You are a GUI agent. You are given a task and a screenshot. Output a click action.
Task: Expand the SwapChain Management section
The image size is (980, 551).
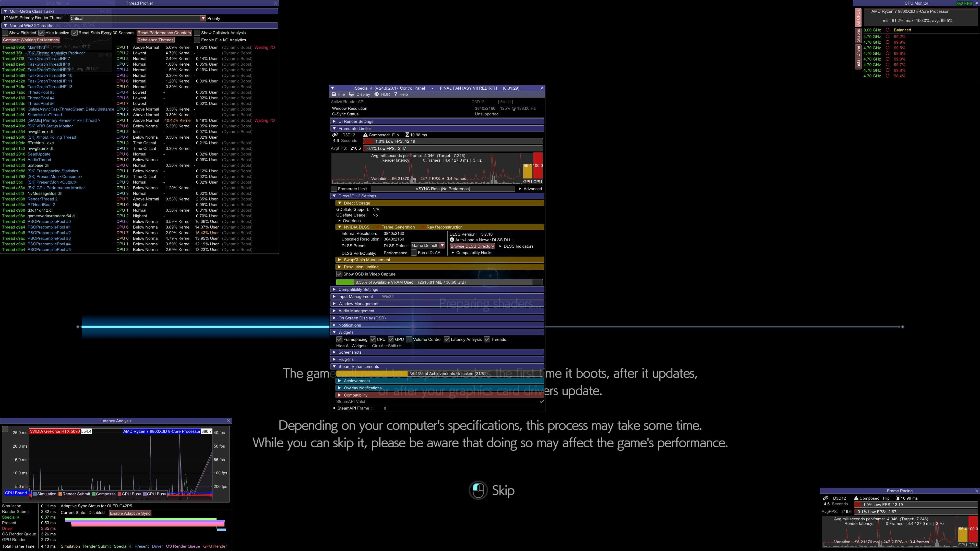coord(440,260)
